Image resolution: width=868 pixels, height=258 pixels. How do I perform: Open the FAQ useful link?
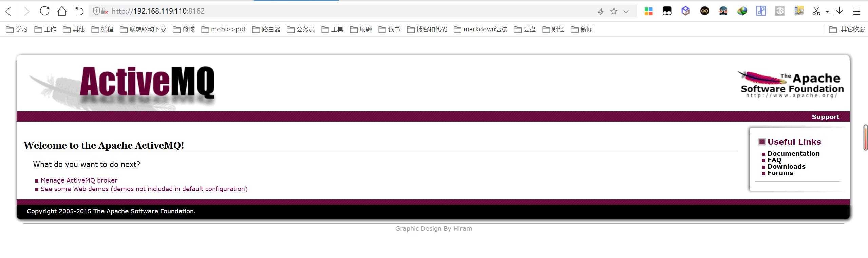tap(774, 160)
